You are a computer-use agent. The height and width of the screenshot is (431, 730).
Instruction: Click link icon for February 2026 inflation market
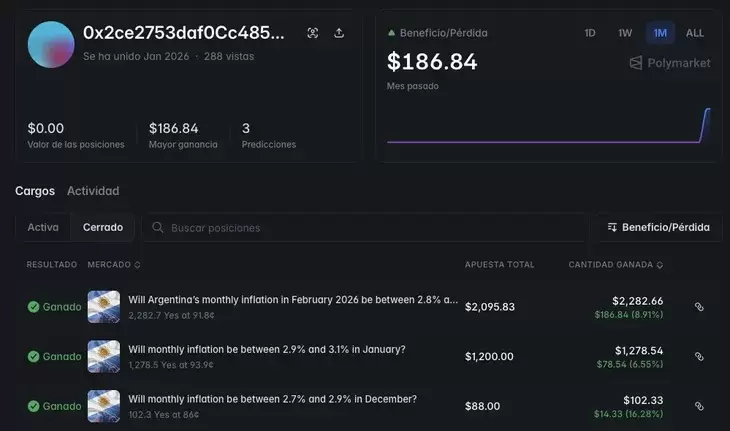coord(699,307)
